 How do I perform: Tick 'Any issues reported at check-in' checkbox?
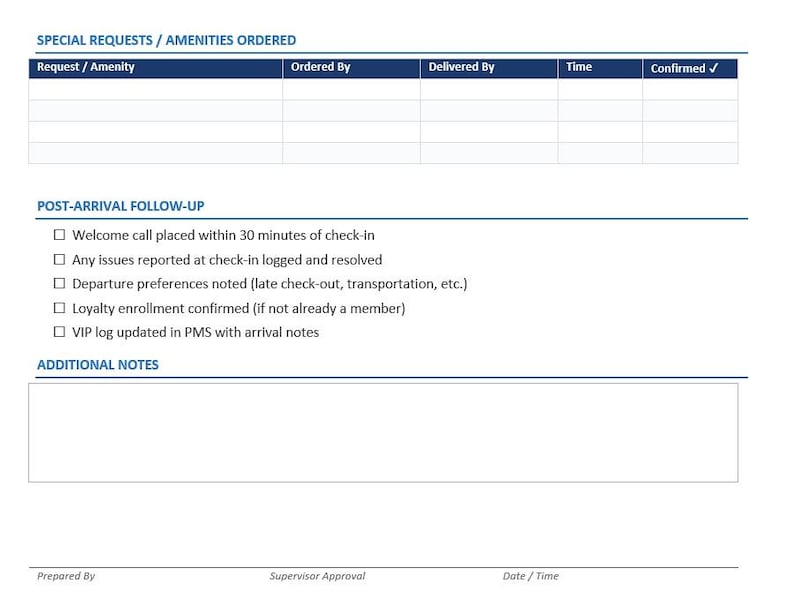coord(59,259)
